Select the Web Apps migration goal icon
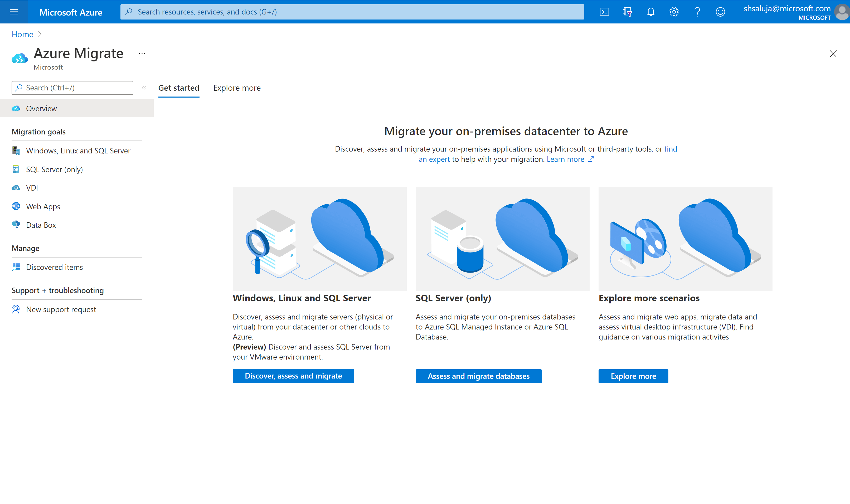 pos(16,206)
